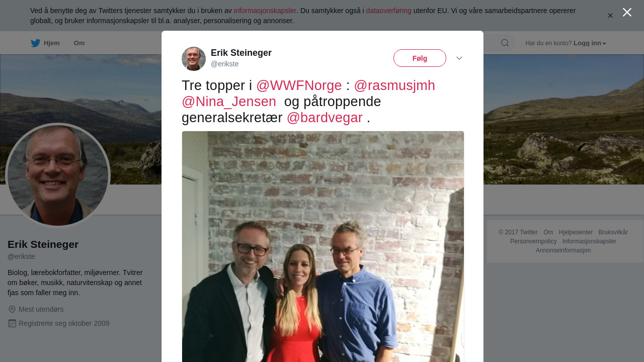
Task: Expand the tweet options chevron
Action: click(x=459, y=58)
